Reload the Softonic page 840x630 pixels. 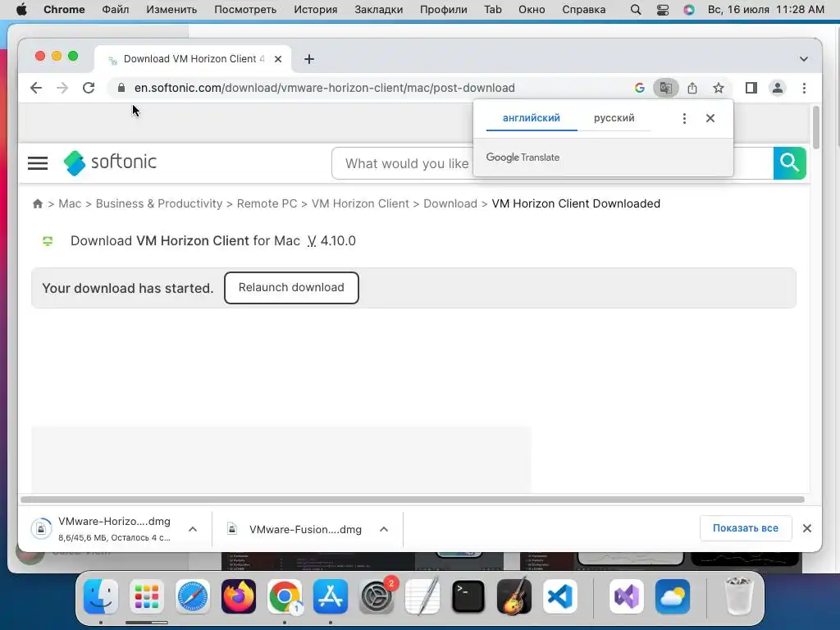click(89, 88)
